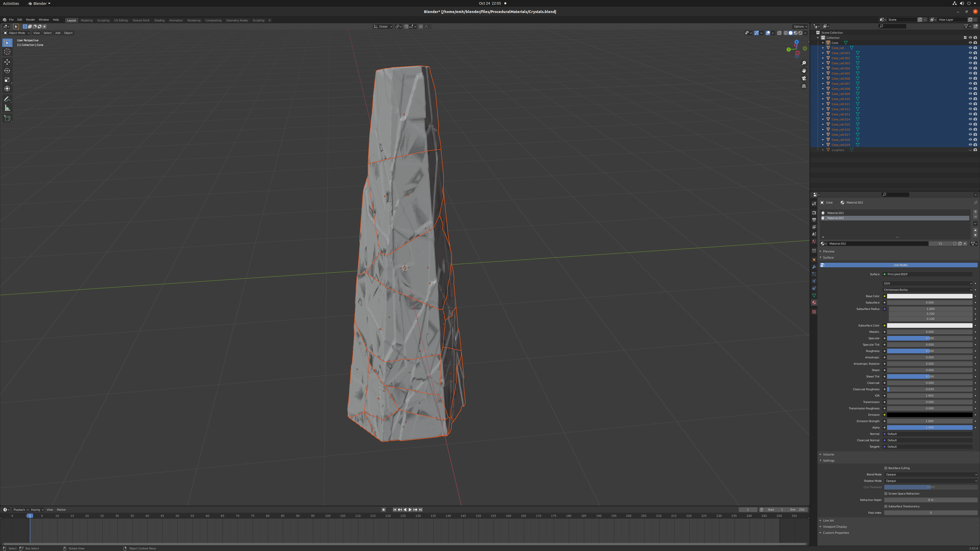Toggle fake user shield for Material.002
This screenshot has width=980, height=551.
pos(954,244)
